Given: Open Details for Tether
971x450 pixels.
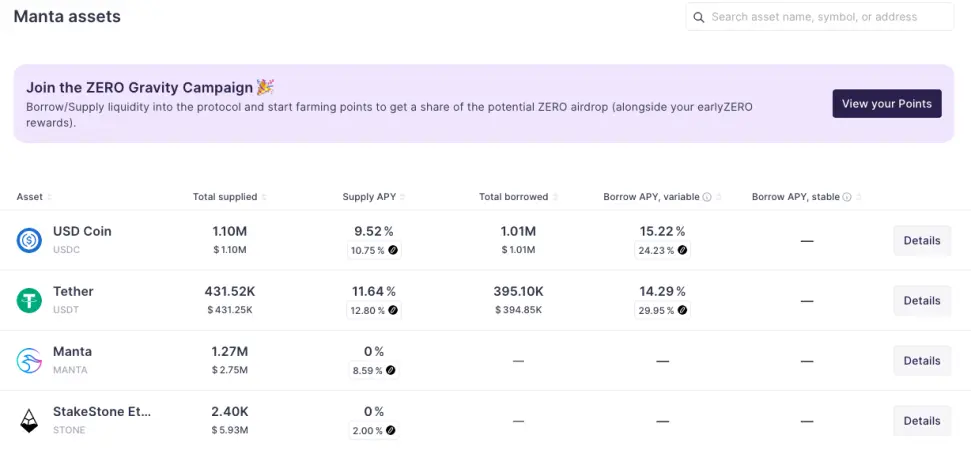Looking at the screenshot, I should tap(922, 300).
